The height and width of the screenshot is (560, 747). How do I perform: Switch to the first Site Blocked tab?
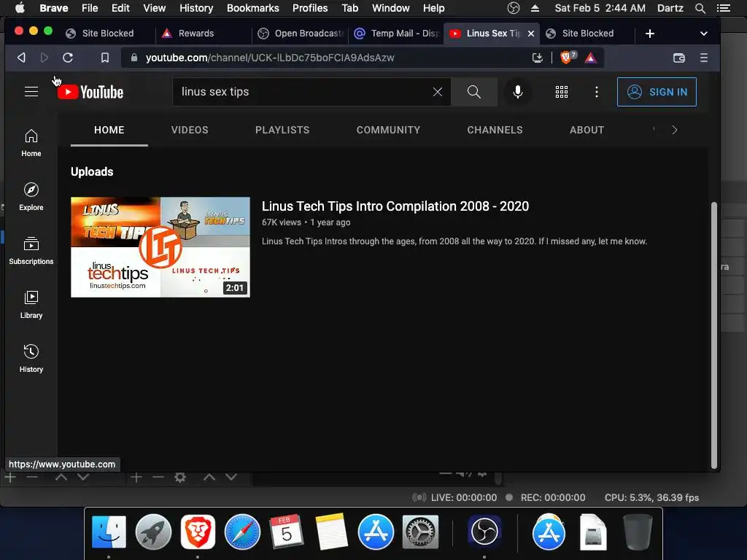click(x=108, y=34)
